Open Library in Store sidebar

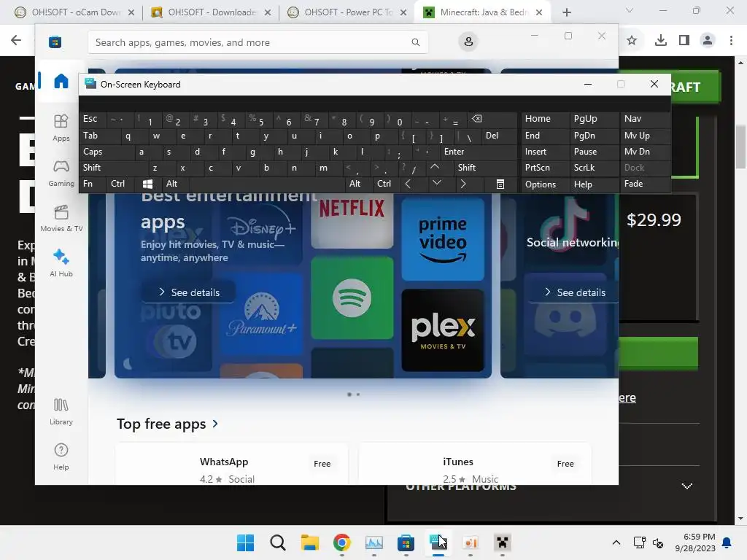pyautogui.click(x=61, y=411)
